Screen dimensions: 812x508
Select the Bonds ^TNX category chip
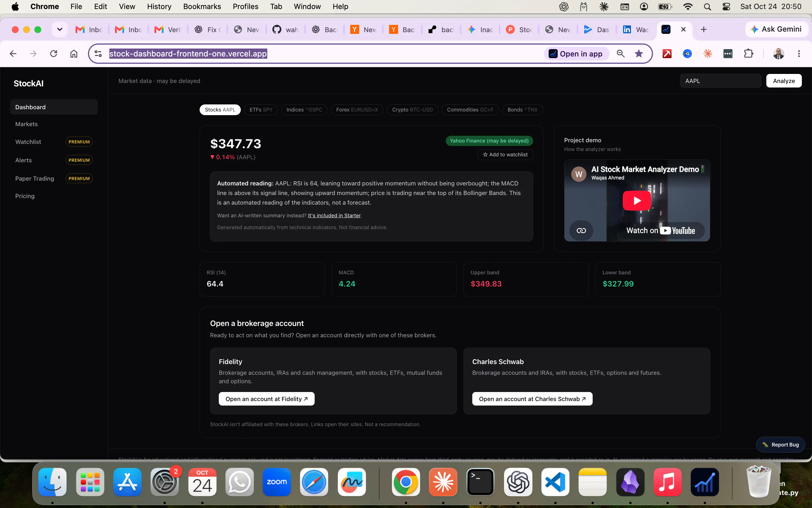[522, 110]
